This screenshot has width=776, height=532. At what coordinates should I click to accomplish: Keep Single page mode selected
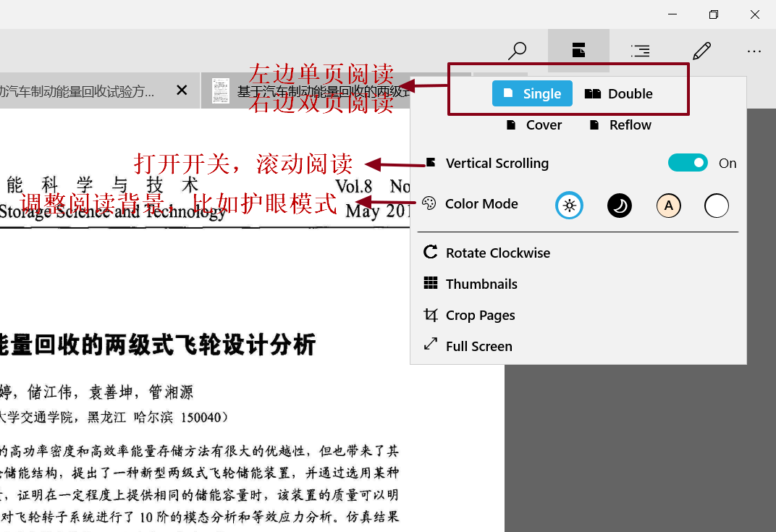pos(532,93)
